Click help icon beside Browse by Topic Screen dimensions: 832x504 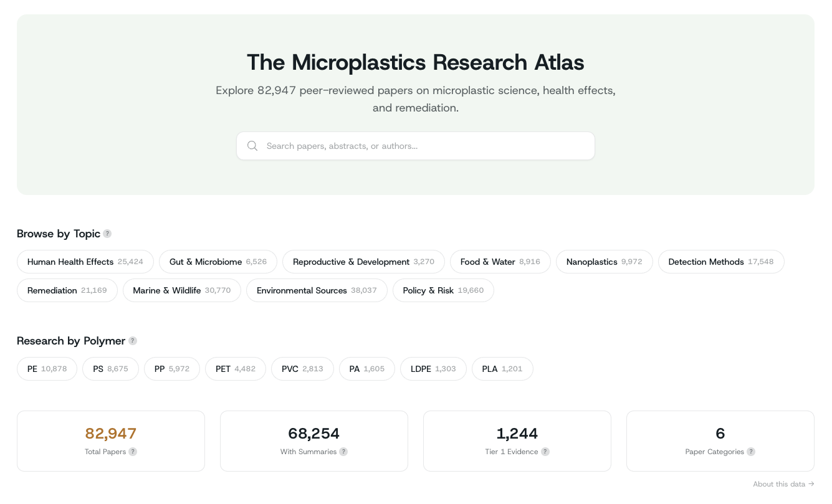[107, 234]
